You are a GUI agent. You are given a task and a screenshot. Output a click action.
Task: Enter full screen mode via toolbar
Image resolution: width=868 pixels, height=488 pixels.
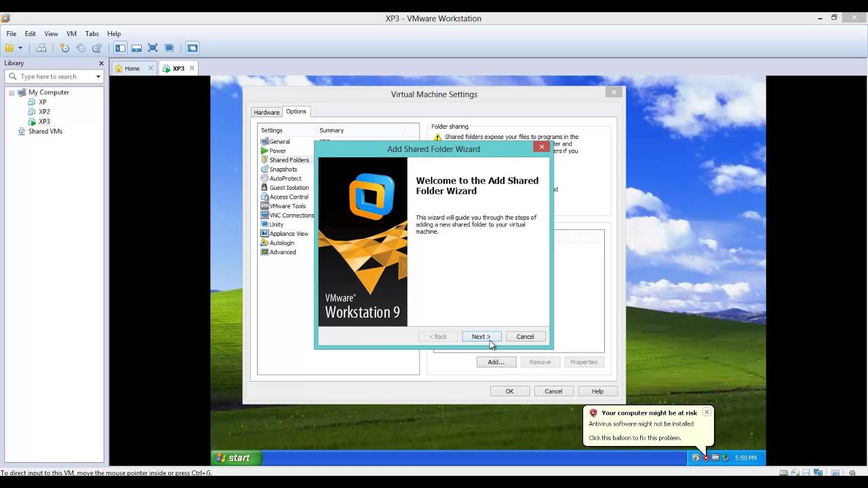tap(153, 48)
